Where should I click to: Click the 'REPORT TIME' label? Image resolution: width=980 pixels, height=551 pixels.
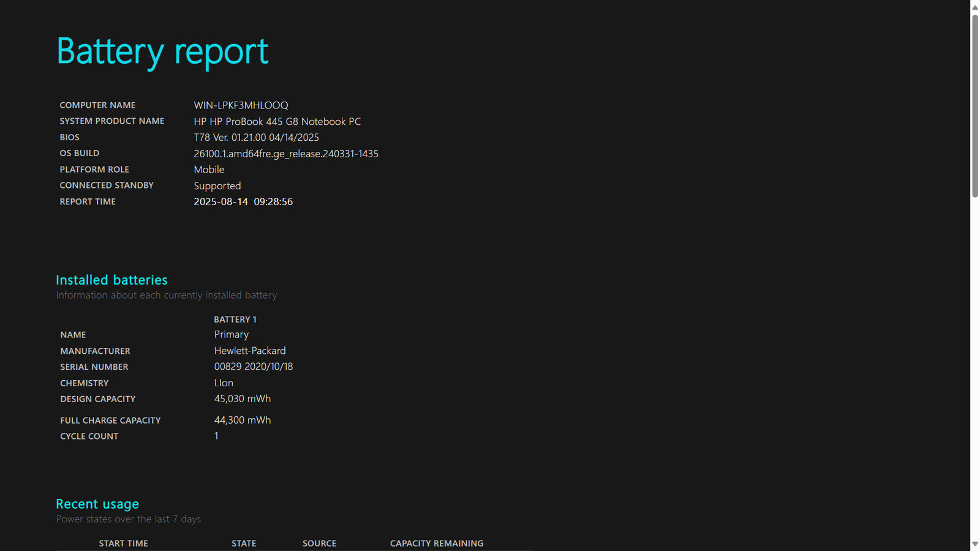point(88,201)
